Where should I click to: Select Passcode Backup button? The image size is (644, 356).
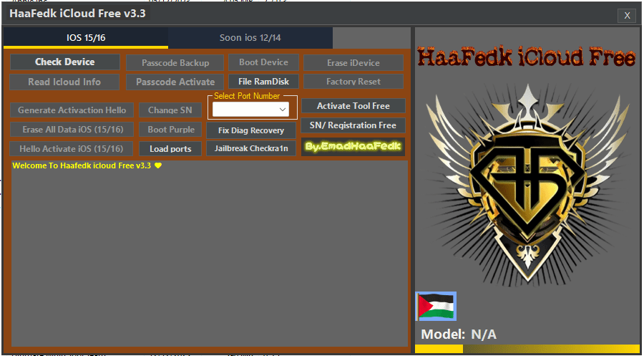175,63
